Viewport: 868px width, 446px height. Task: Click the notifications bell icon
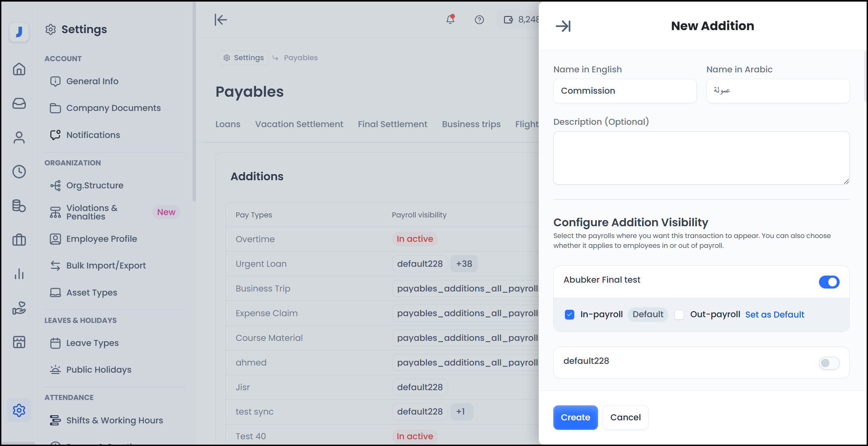point(450,20)
